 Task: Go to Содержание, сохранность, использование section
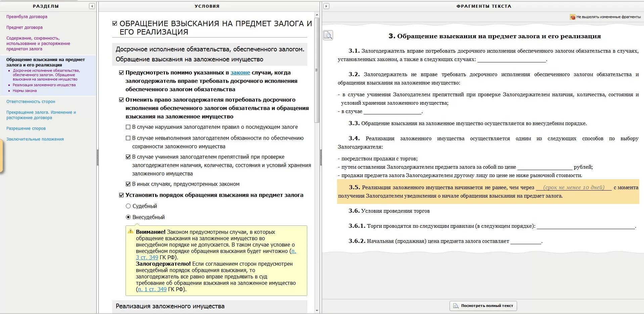point(38,44)
